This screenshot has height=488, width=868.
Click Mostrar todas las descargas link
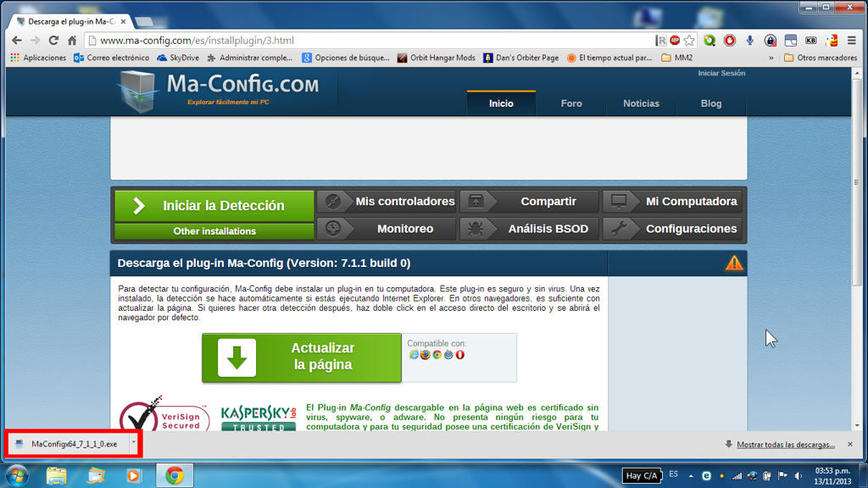pyautogui.click(x=786, y=444)
